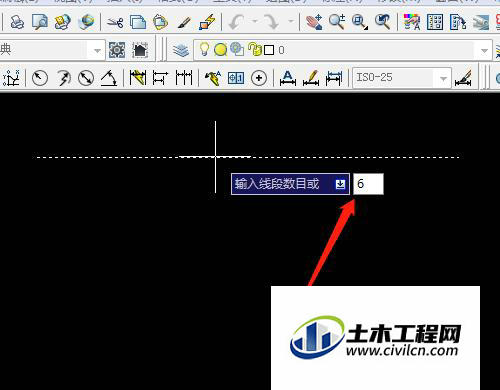Viewport: 500px width, 390px height.
Task: Open DesignCenter icon
Action: pyautogui.click(x=435, y=22)
